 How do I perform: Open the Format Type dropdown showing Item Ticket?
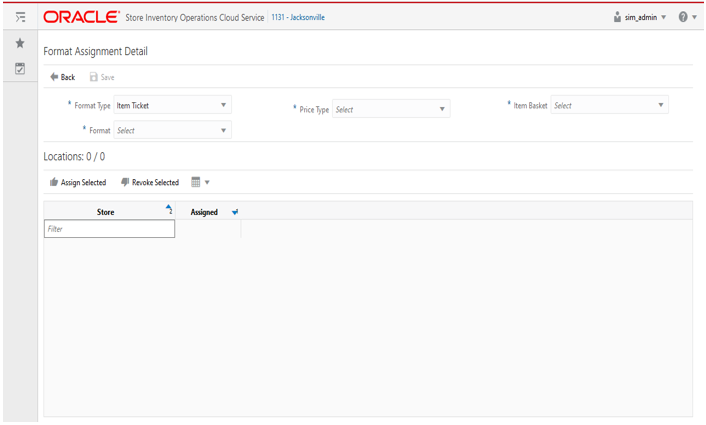[x=172, y=105]
